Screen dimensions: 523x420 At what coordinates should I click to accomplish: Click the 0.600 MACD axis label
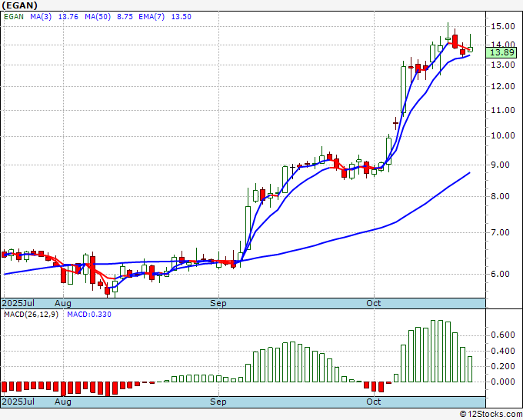click(503, 335)
